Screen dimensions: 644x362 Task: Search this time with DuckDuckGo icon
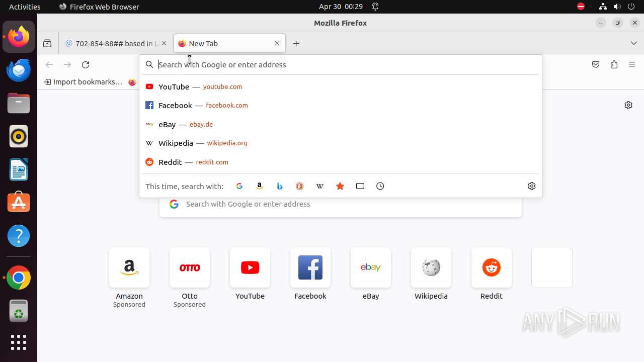tap(300, 186)
